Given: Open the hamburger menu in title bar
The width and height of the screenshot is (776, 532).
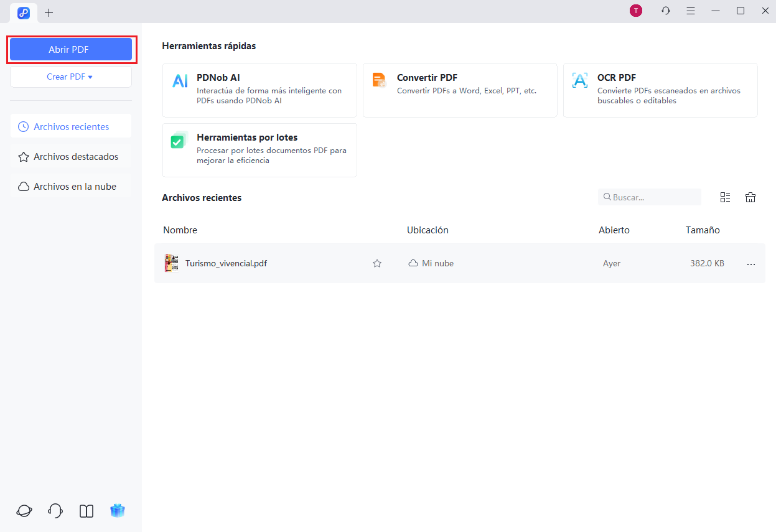Looking at the screenshot, I should [x=691, y=11].
